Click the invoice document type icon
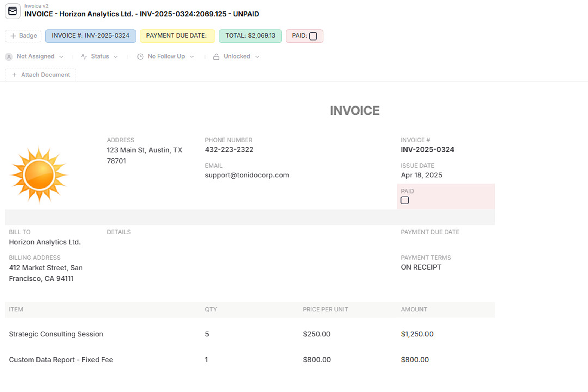 [x=13, y=11]
